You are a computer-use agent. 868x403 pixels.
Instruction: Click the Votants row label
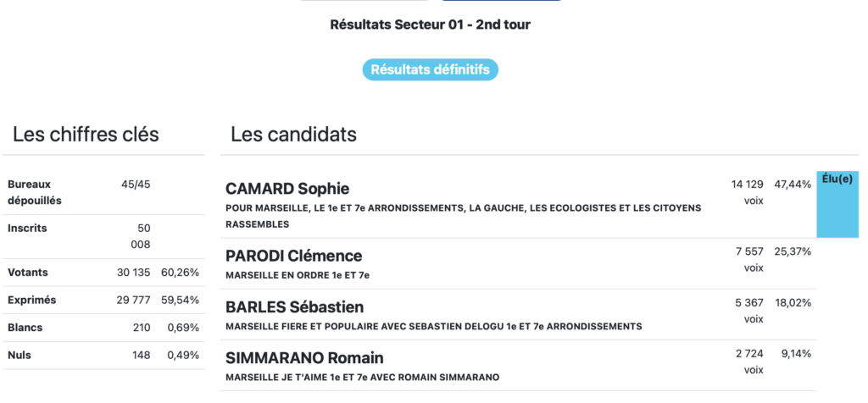[x=28, y=273]
